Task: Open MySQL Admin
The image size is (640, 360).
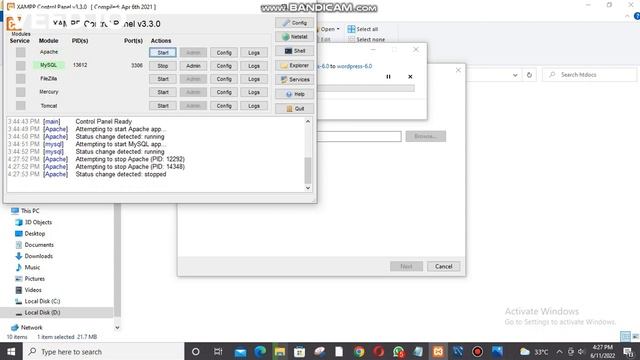Action: tap(193, 66)
